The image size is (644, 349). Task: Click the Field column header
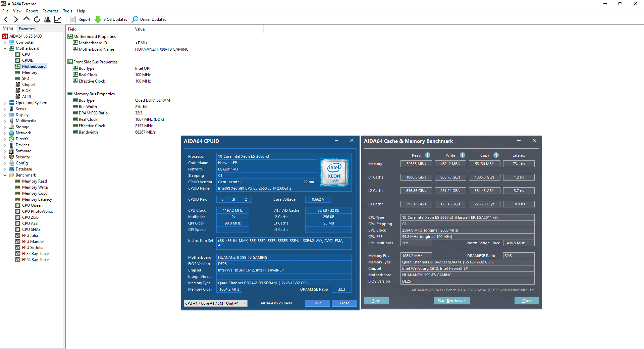point(99,29)
